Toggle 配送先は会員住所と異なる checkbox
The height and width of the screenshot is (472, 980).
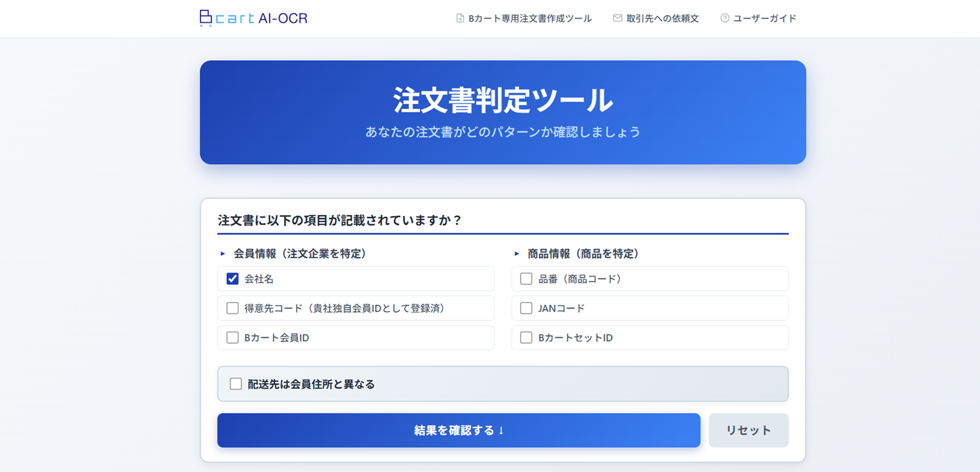tap(236, 384)
